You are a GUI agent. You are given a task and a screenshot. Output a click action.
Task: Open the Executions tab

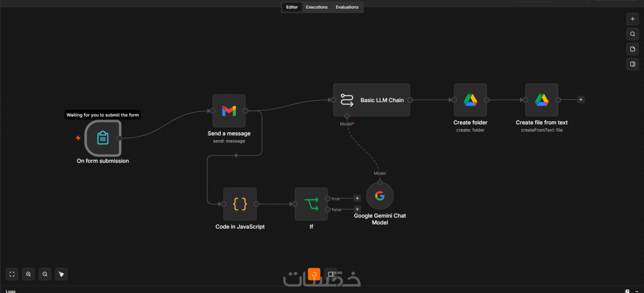316,7
